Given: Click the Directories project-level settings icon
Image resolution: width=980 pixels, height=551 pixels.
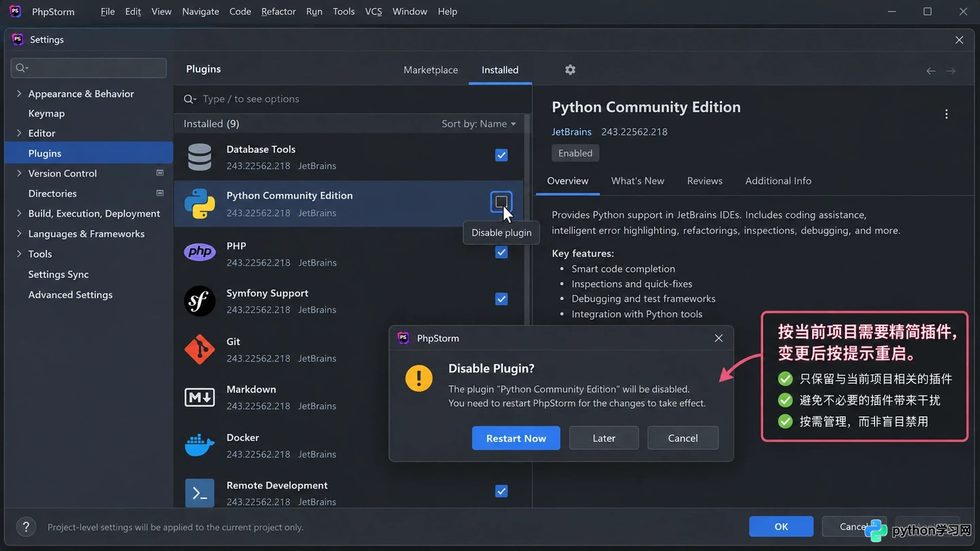Looking at the screenshot, I should [160, 193].
